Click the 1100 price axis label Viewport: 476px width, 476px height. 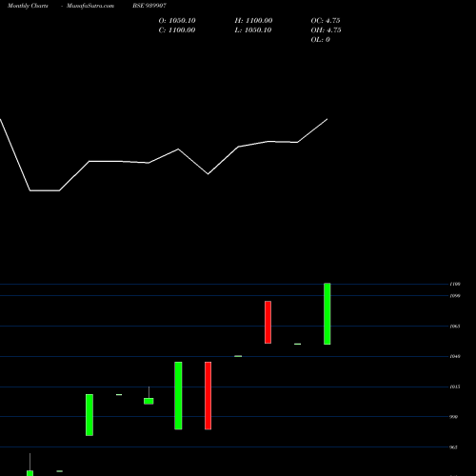tap(455, 284)
